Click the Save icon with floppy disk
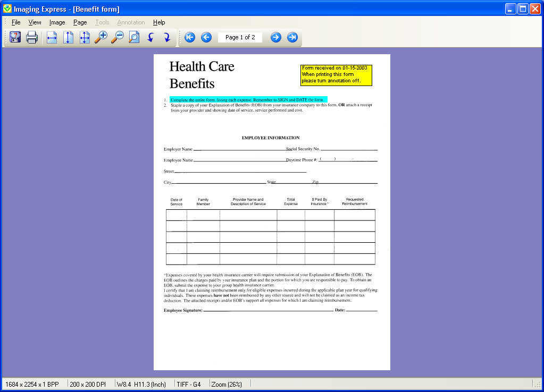The width and height of the screenshot is (544, 392). (15, 37)
